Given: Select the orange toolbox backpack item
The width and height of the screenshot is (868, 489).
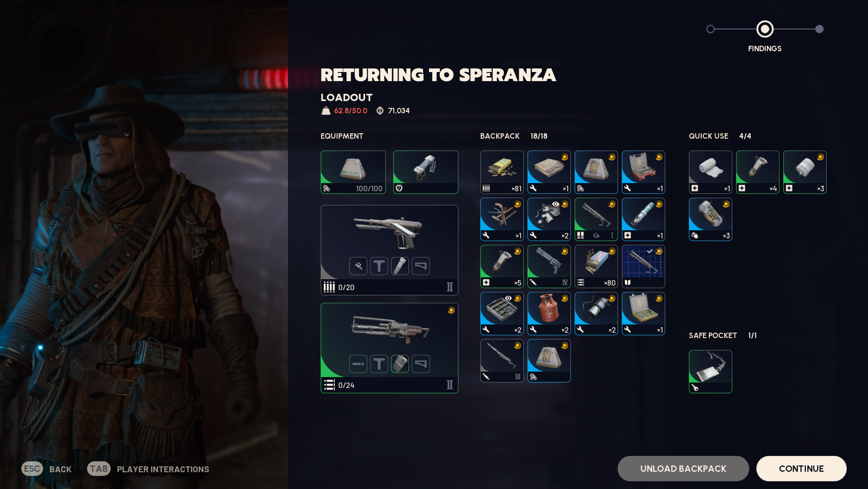Looking at the screenshot, I should [643, 172].
